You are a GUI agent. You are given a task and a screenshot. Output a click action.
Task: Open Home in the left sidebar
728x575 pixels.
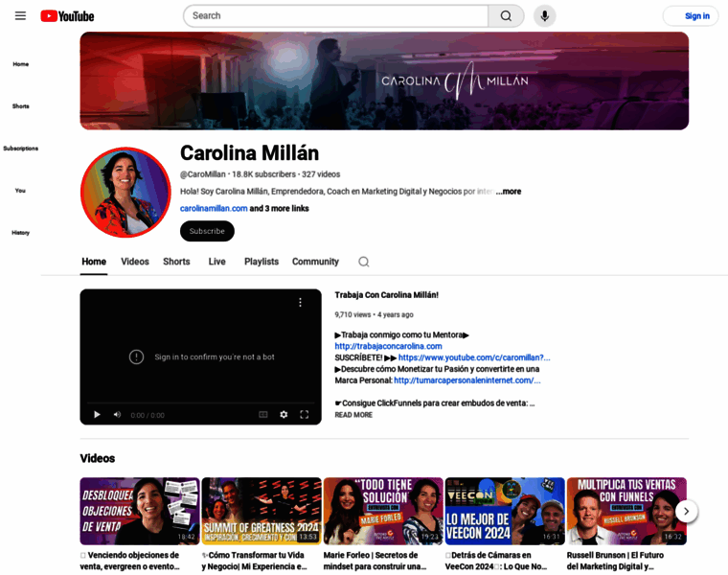pos(20,64)
